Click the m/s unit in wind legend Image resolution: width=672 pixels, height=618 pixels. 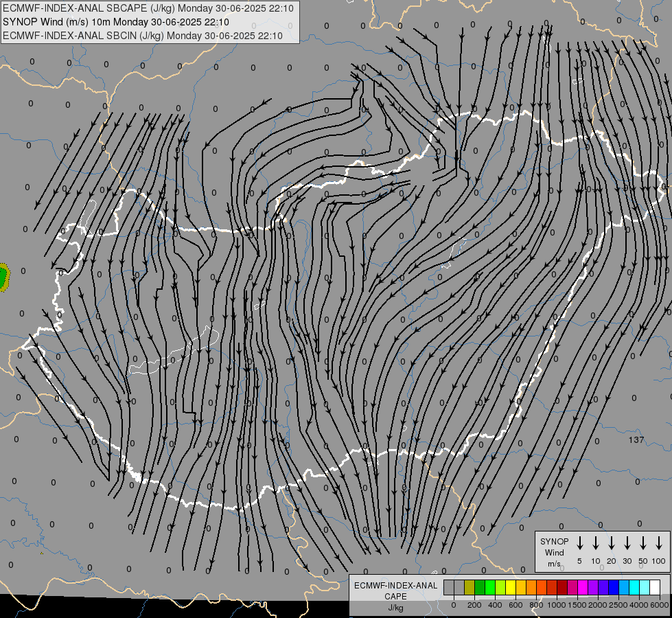[x=554, y=564]
